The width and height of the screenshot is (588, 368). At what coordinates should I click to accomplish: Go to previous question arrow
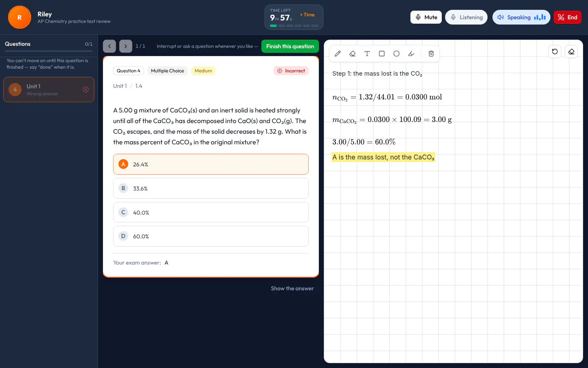[x=109, y=46]
